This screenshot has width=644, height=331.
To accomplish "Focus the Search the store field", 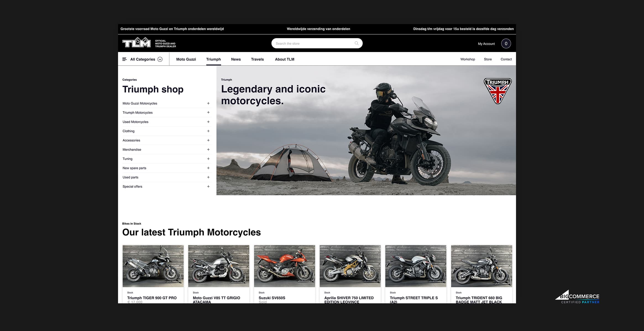I will (x=312, y=43).
